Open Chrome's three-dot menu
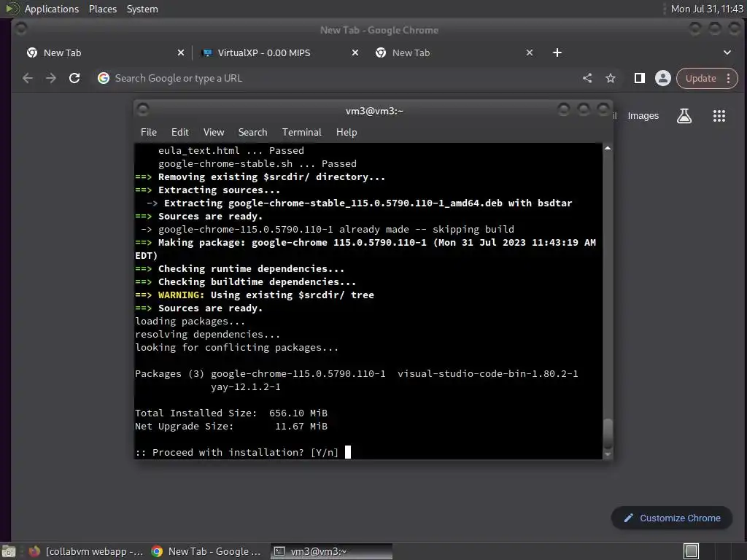Viewport: 747px width, 560px height. coord(729,78)
